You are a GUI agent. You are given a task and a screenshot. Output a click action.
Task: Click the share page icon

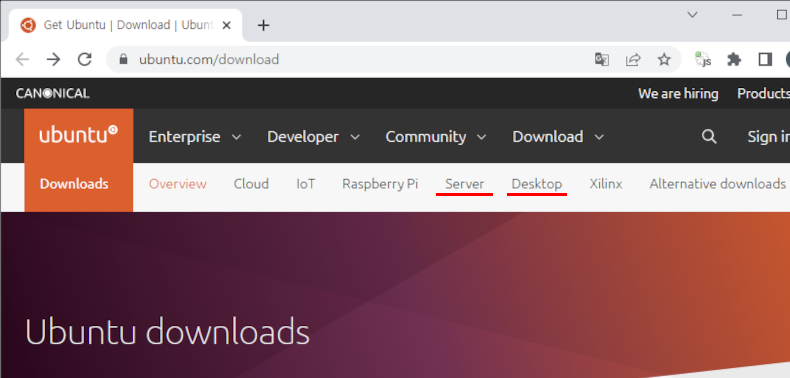(633, 59)
